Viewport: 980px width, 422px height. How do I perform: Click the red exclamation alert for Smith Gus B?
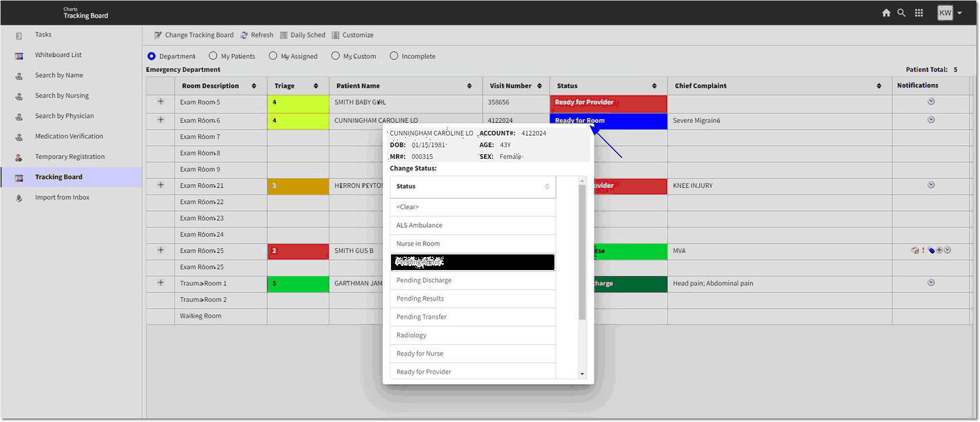pyautogui.click(x=923, y=250)
